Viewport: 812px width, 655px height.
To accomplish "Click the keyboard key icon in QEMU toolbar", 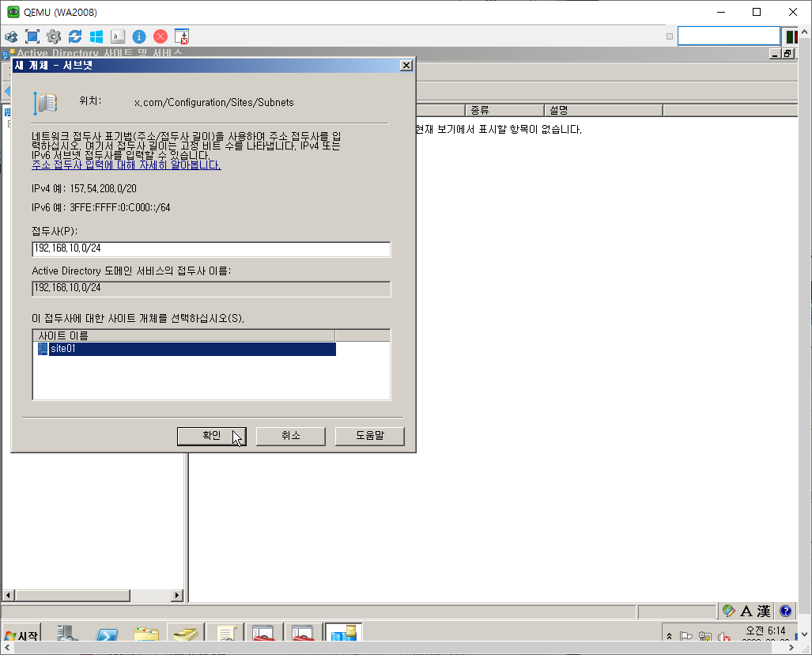I will (x=118, y=37).
